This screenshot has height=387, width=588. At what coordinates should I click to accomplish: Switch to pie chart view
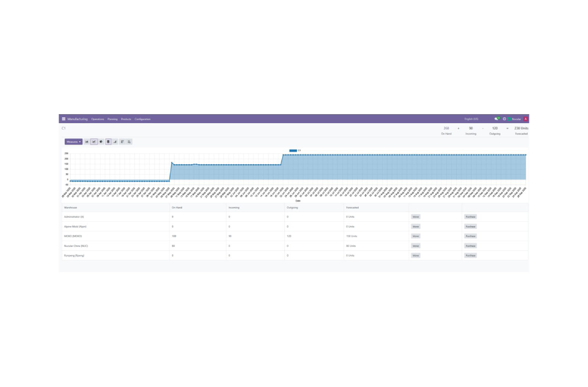(x=101, y=142)
